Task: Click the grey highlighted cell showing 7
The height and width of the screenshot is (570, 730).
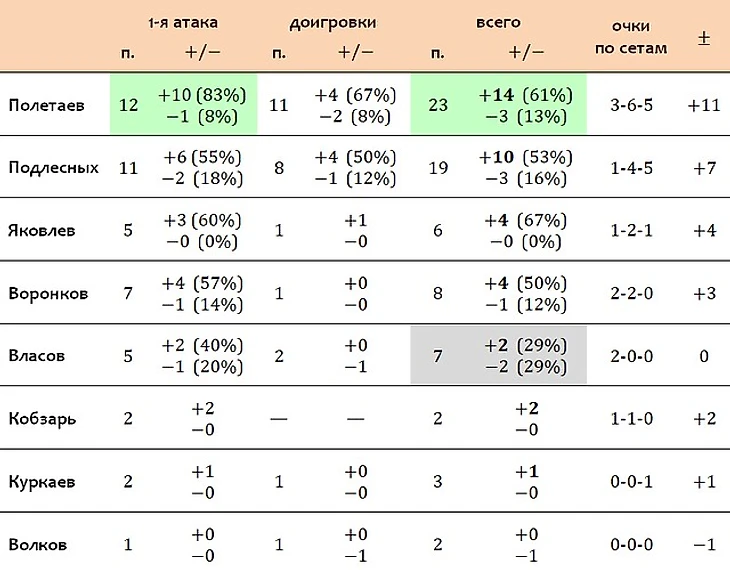Action: point(438,356)
